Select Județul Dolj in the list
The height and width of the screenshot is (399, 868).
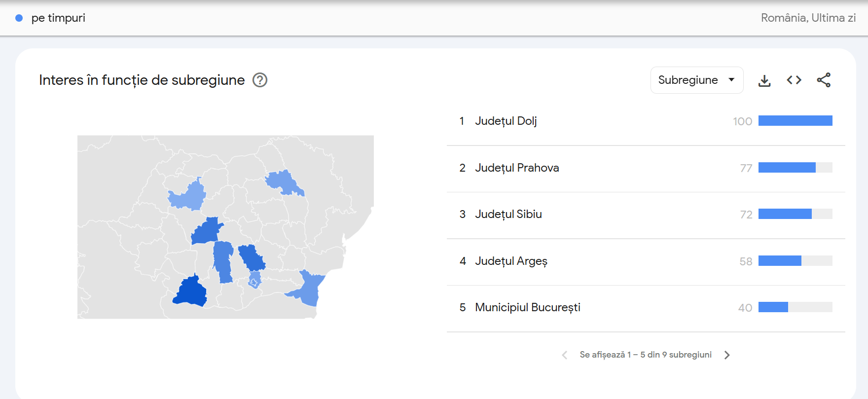point(506,121)
